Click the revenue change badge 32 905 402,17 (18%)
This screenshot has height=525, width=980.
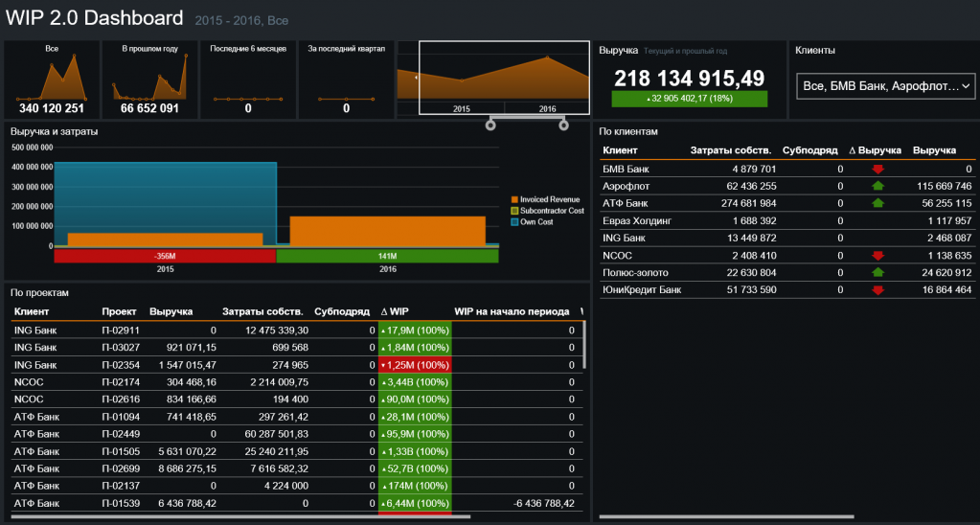coord(689,99)
